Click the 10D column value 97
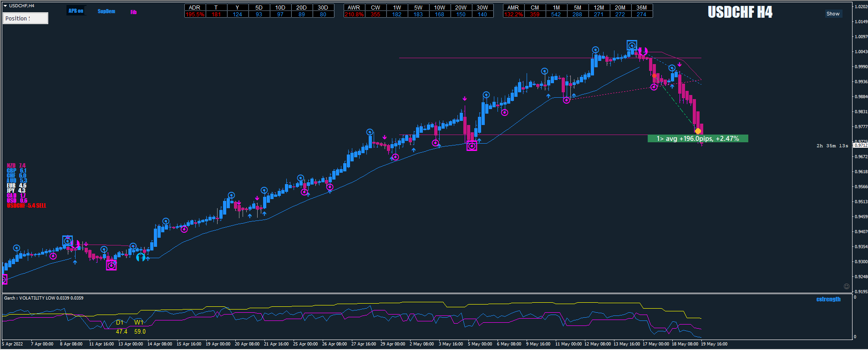This screenshot has height=350, width=868. tap(280, 15)
